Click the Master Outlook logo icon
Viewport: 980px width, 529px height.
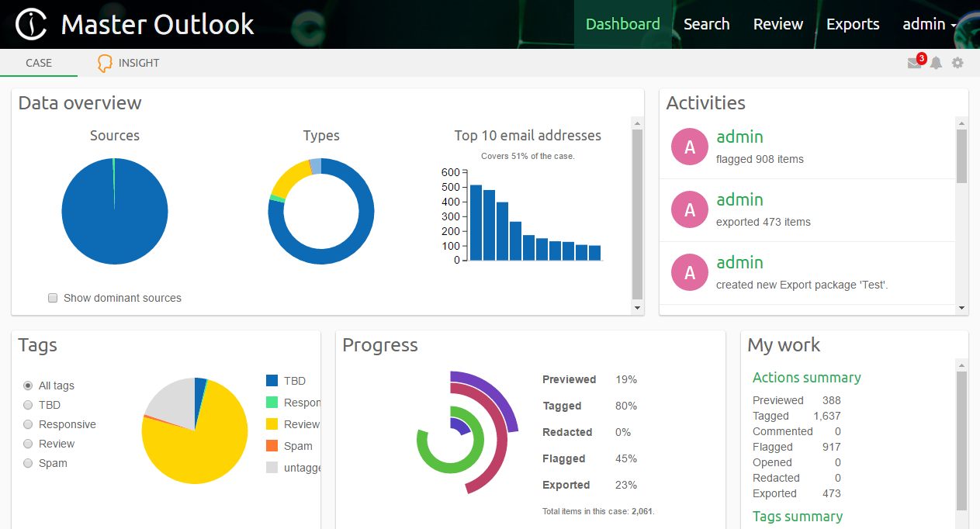[31, 25]
